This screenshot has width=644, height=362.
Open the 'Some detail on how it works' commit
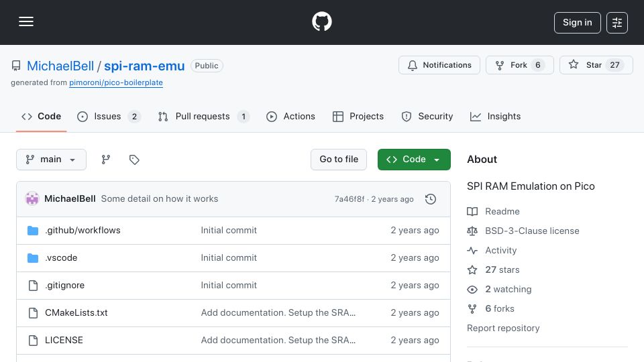coord(160,198)
